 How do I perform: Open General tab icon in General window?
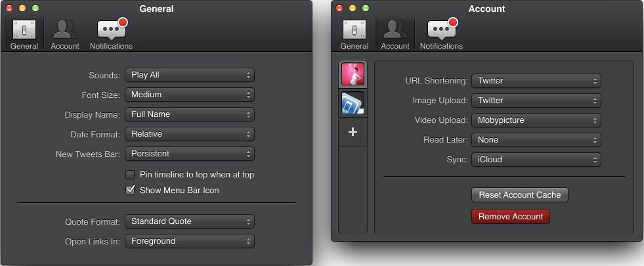click(x=24, y=30)
